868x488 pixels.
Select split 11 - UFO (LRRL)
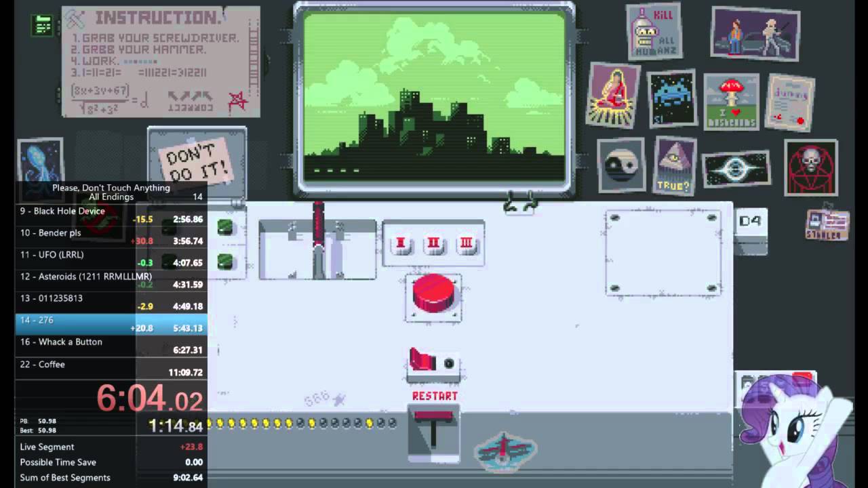click(x=111, y=258)
